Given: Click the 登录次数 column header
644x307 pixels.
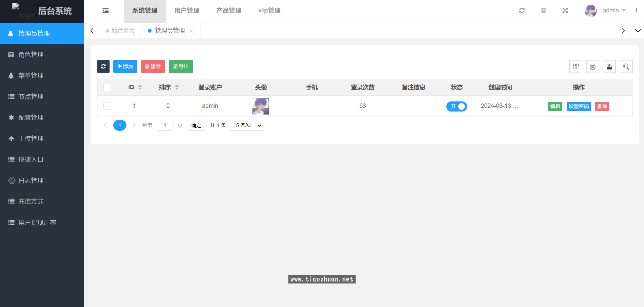Looking at the screenshot, I should tap(362, 87).
